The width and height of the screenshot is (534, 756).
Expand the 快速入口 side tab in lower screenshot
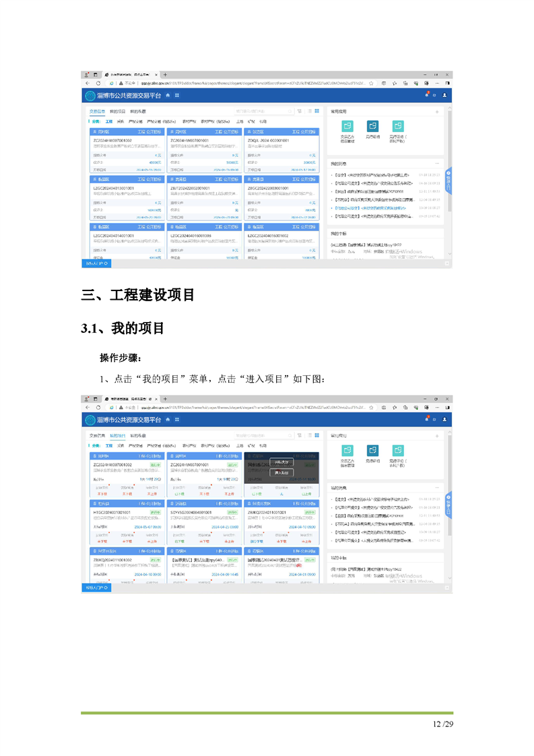click(449, 503)
